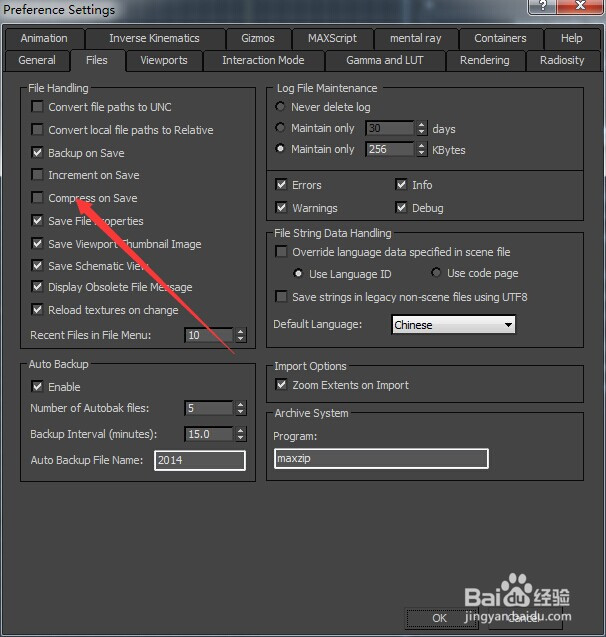Click the Auto Backup File Name field

[x=200, y=460]
